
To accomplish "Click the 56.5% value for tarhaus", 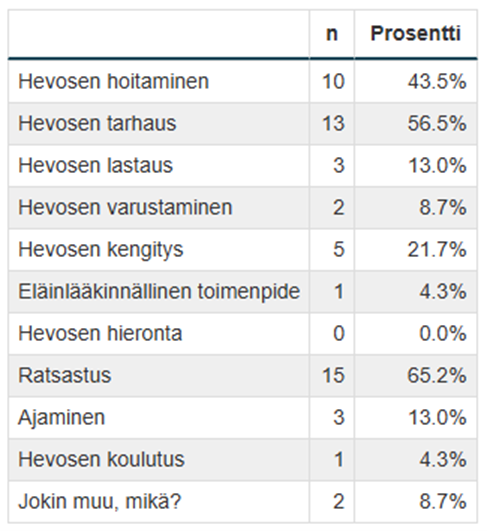I will point(437,123).
